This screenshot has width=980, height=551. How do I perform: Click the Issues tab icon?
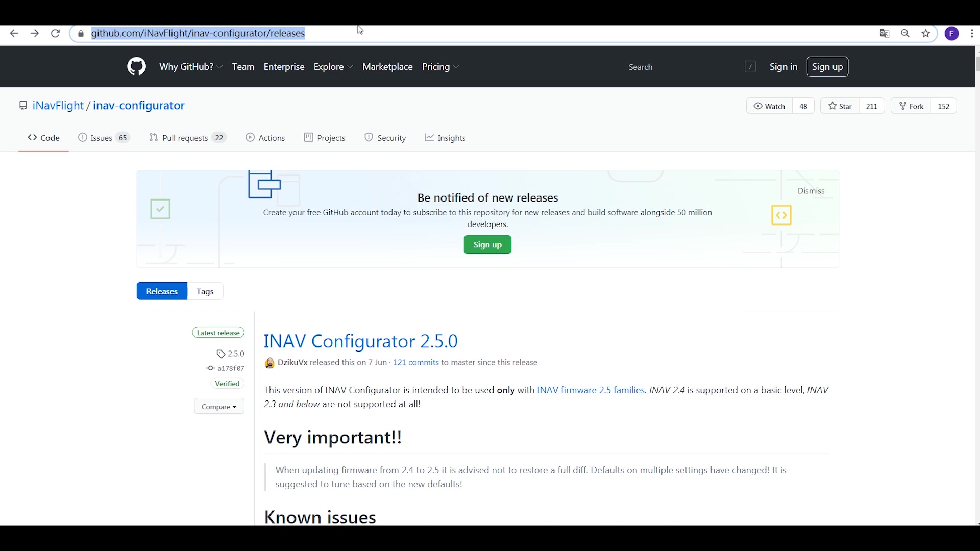click(83, 138)
